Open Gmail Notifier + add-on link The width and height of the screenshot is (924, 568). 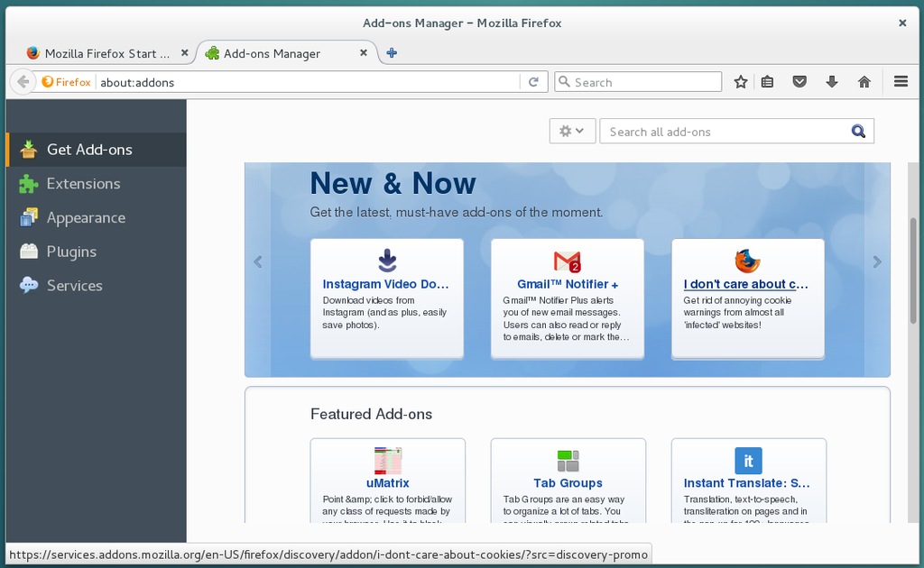(568, 284)
